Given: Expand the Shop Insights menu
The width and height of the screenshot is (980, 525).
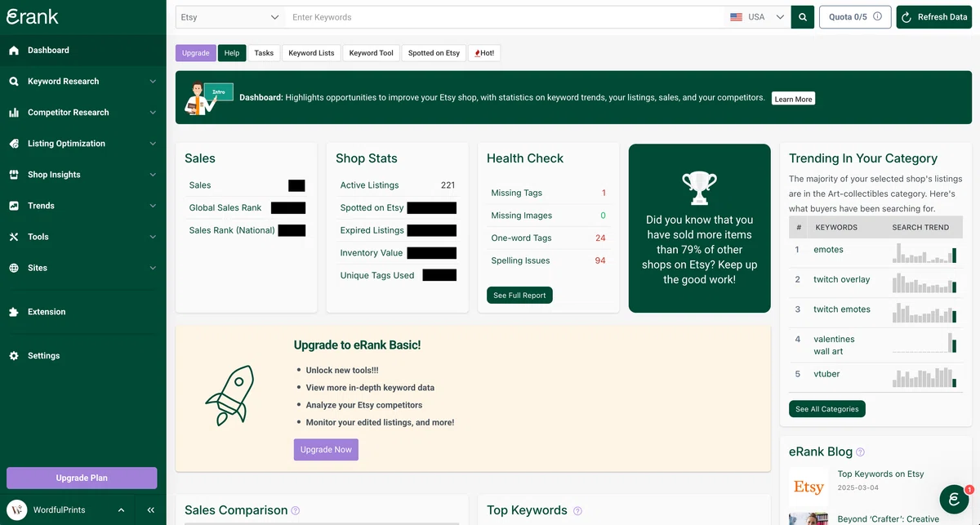Looking at the screenshot, I should (x=153, y=175).
